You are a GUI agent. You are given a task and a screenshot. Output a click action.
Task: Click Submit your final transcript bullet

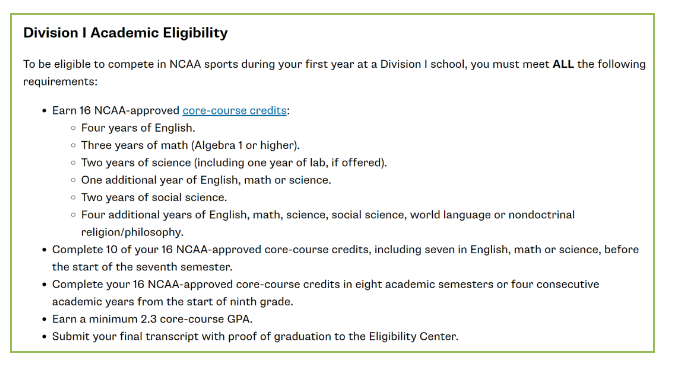pyautogui.click(x=255, y=336)
